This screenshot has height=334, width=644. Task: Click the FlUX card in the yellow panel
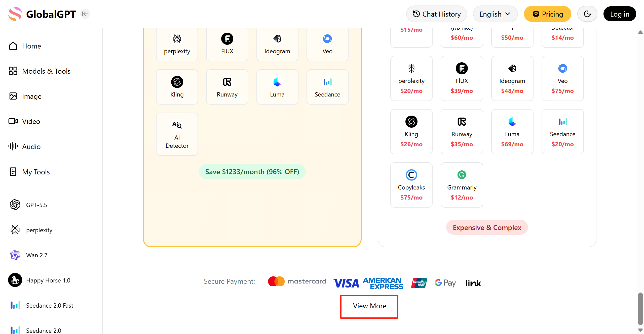pyautogui.click(x=227, y=44)
